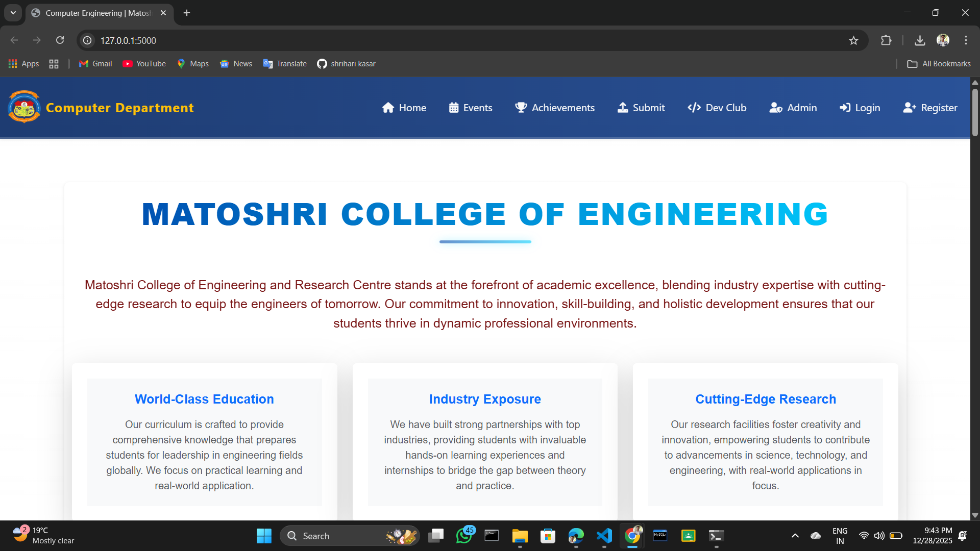Bookmark this page with the star icon

click(854, 40)
